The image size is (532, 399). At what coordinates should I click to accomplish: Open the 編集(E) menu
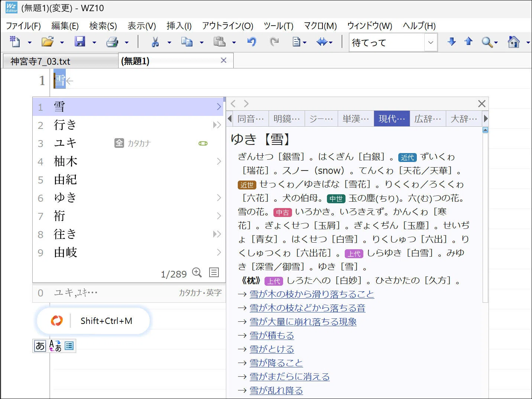tap(65, 26)
